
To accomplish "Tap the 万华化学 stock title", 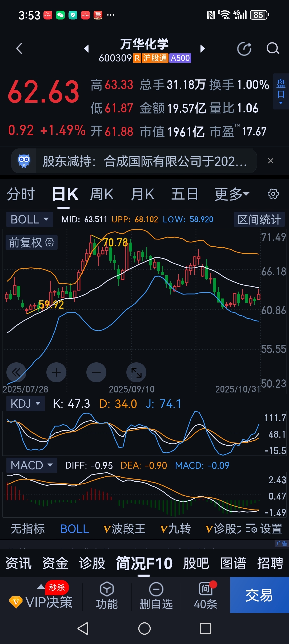I will click(x=144, y=44).
